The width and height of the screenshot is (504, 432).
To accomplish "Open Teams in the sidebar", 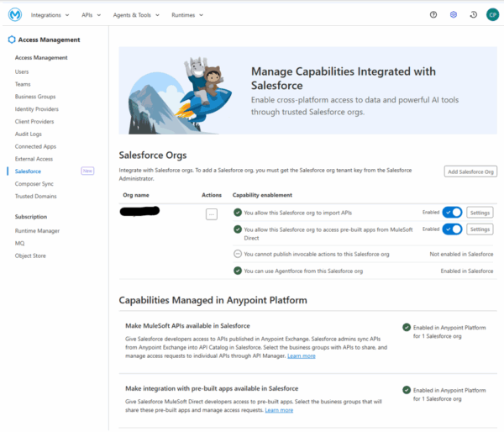I will 23,84.
